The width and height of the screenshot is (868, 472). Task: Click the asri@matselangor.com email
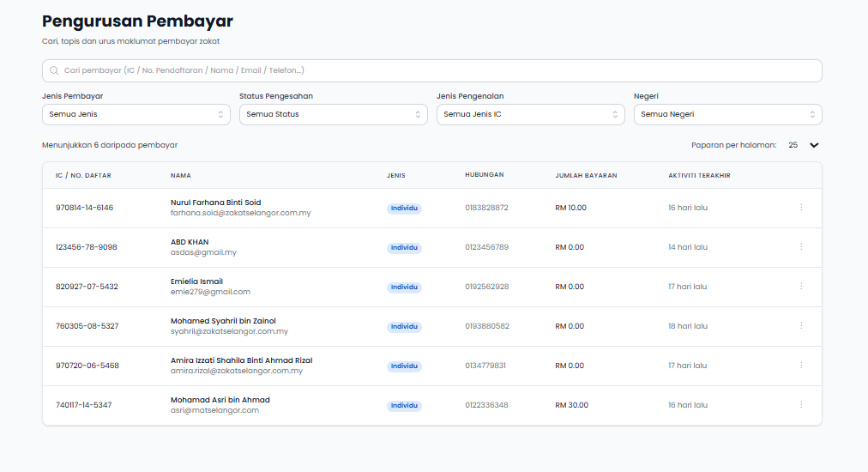pyautogui.click(x=214, y=410)
